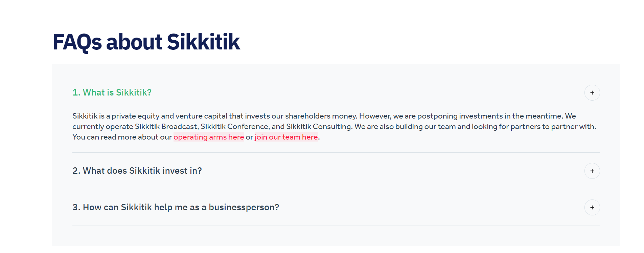Click the word "businessperson?" in the third question
This screenshot has width=644, height=253.
244,207
